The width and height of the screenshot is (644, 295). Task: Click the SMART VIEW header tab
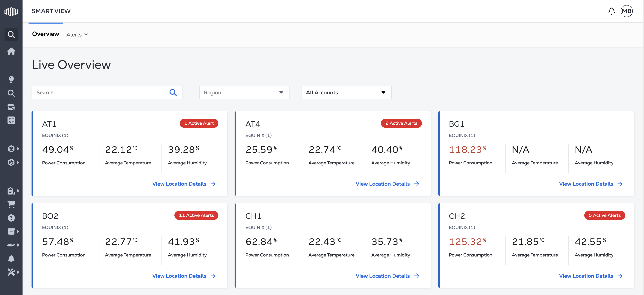51,11
